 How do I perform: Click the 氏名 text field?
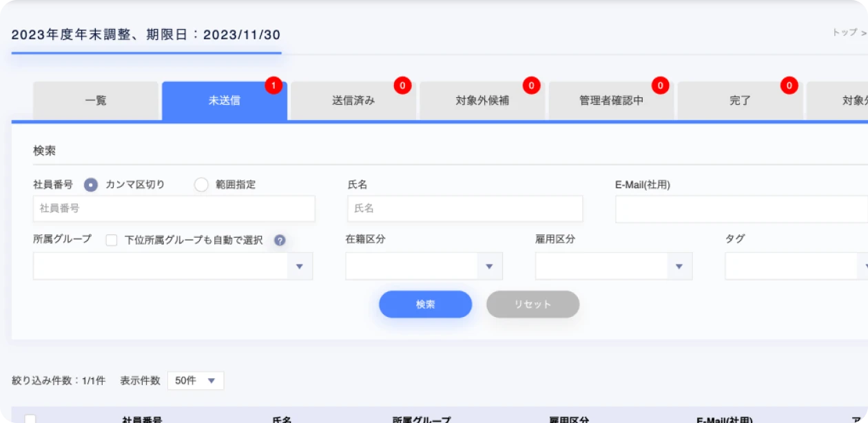click(465, 208)
